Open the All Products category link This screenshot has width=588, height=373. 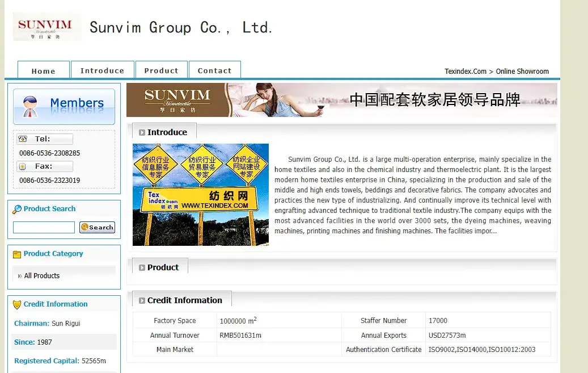[41, 276]
